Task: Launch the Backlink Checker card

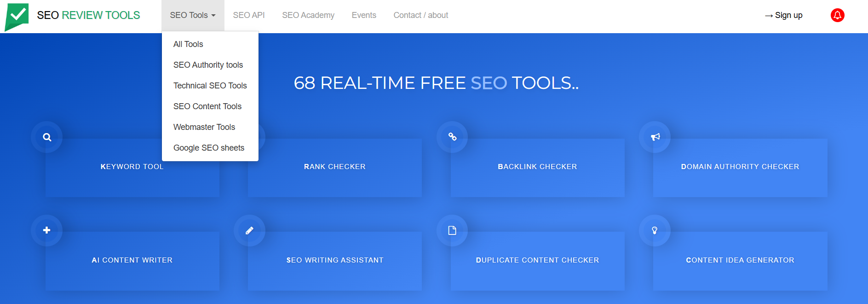Action: pyautogui.click(x=537, y=168)
